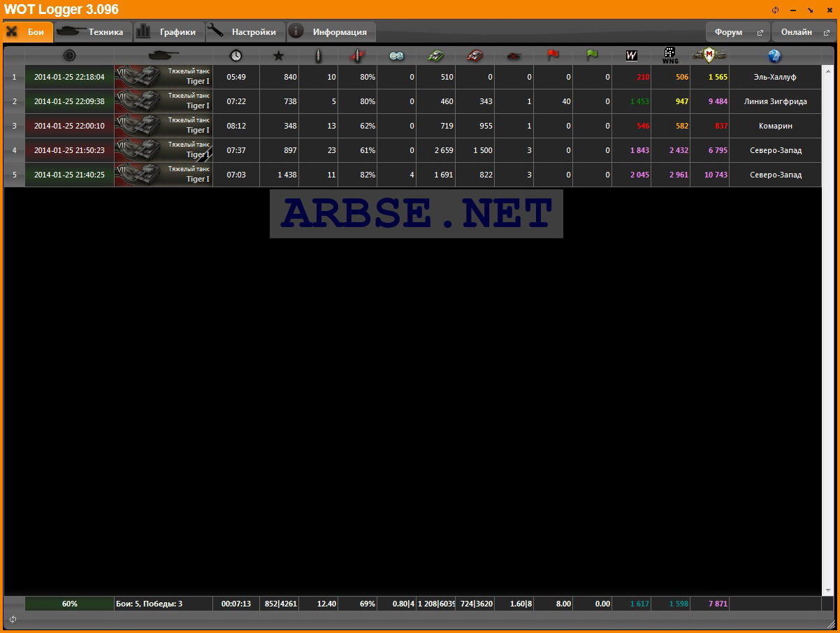The height and width of the screenshot is (633, 840).
Task: Sort by green defense flag icon
Action: click(x=593, y=55)
